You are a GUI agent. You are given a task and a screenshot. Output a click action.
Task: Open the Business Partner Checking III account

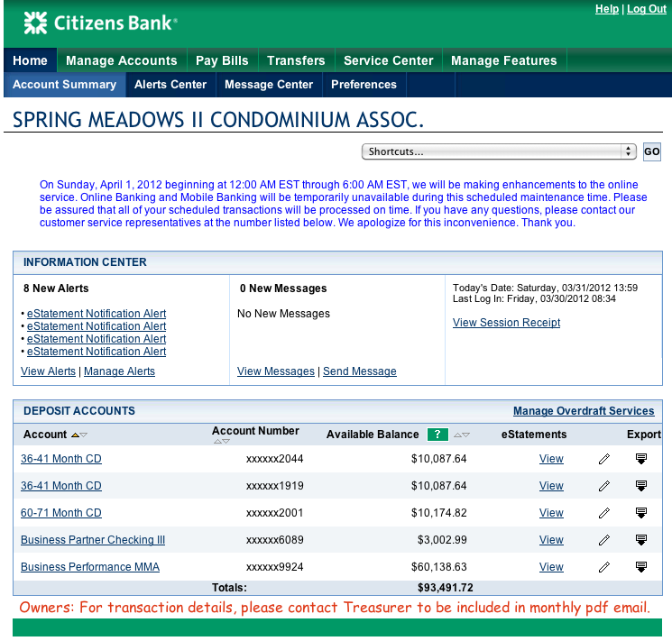[x=93, y=540]
